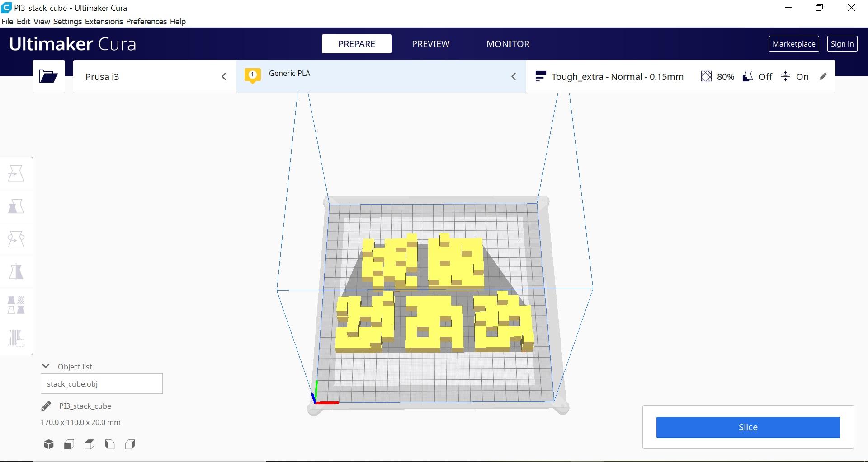Screen dimensions: 868x462
Task: Open Per Model Settings tool
Action: (x=16, y=305)
